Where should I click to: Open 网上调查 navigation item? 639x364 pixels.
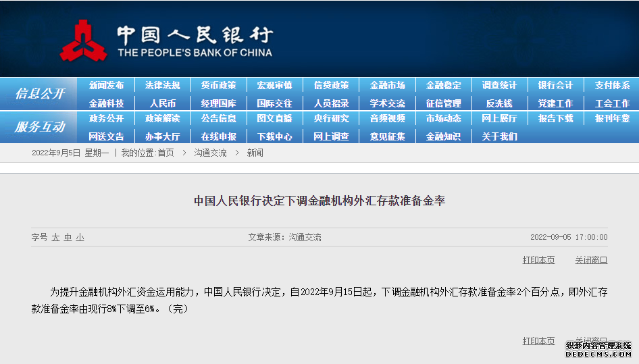coord(331,136)
